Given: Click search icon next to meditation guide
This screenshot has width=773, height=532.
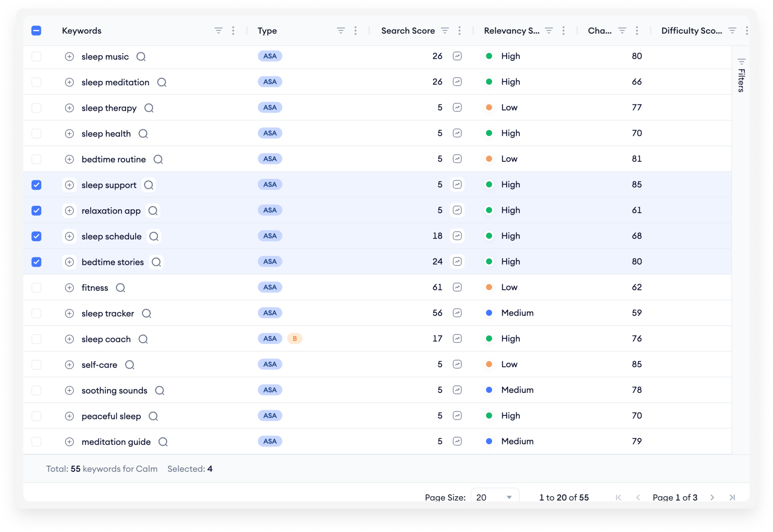Looking at the screenshot, I should (x=163, y=442).
